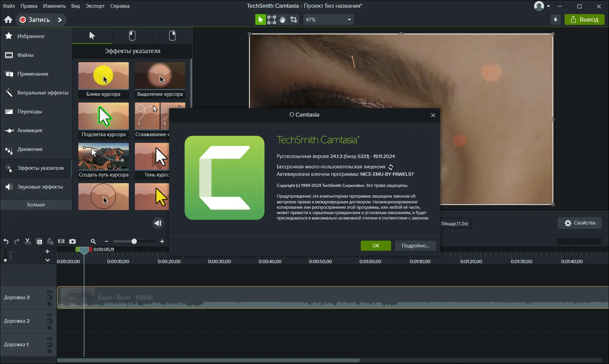
Task: Open the 47% canvas zoom dropdown
Action: pos(329,20)
